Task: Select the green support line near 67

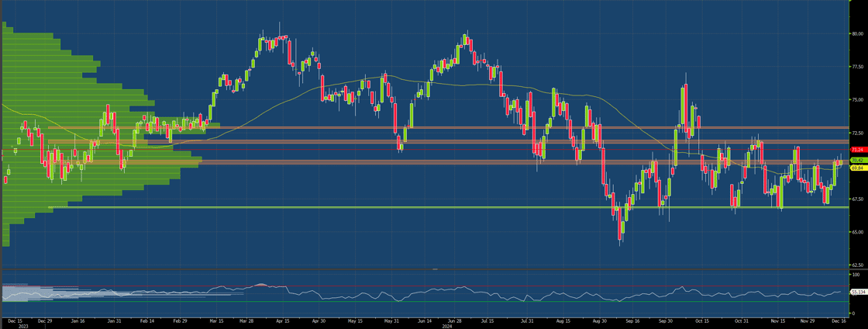Action: coord(449,207)
